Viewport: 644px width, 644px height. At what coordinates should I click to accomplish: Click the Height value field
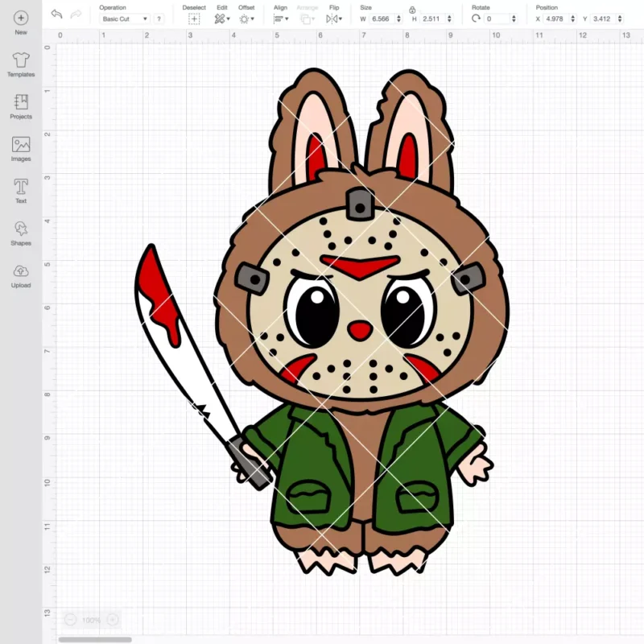(432, 19)
